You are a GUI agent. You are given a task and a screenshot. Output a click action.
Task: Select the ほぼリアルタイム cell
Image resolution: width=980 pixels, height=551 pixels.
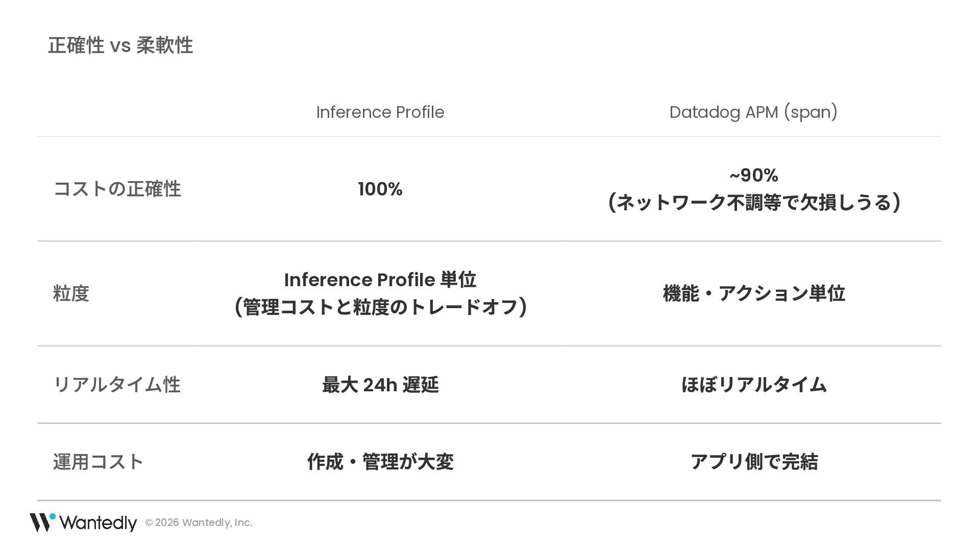tap(754, 385)
